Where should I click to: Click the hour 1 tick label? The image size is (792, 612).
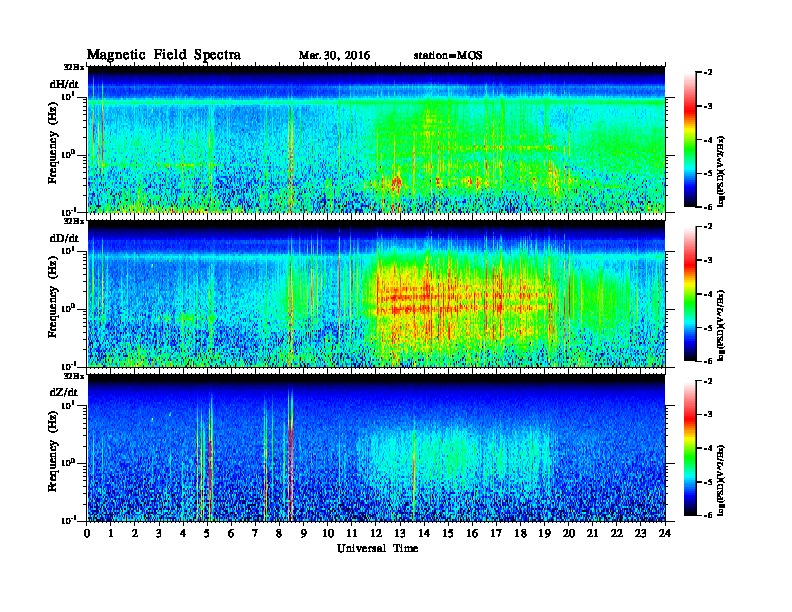click(x=111, y=534)
